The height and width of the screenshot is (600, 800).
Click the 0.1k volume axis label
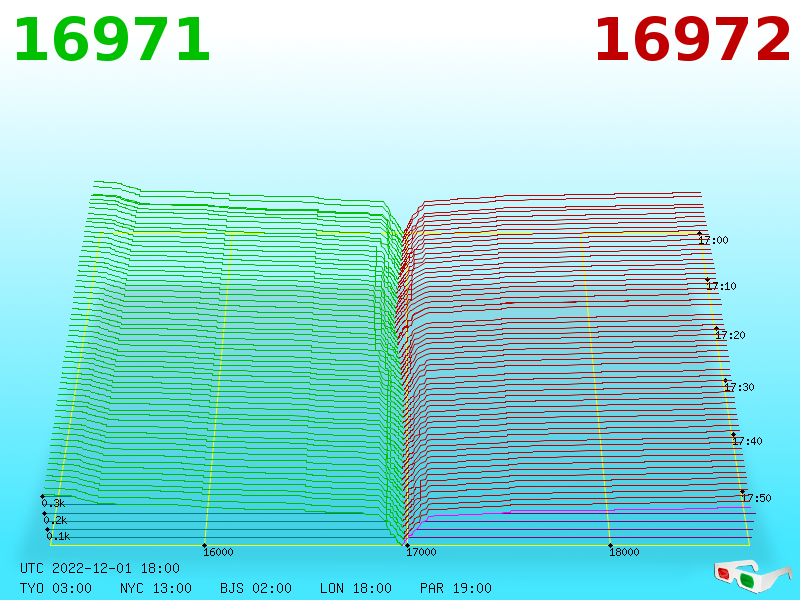(x=58, y=536)
